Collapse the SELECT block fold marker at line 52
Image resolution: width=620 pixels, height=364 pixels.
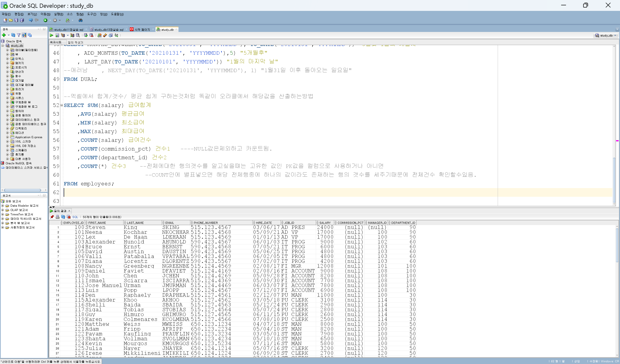62,105
